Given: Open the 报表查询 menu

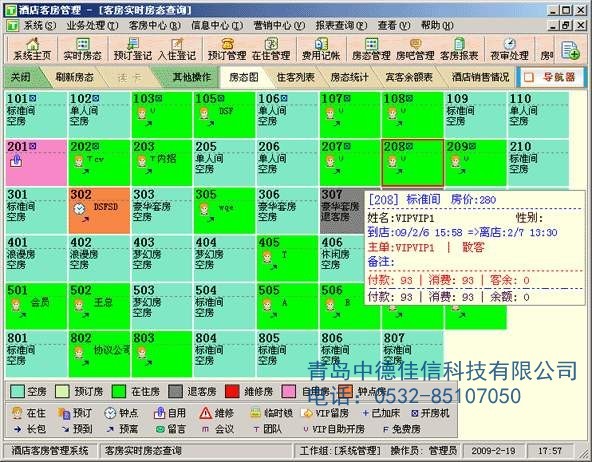Looking at the screenshot, I should (342, 26).
